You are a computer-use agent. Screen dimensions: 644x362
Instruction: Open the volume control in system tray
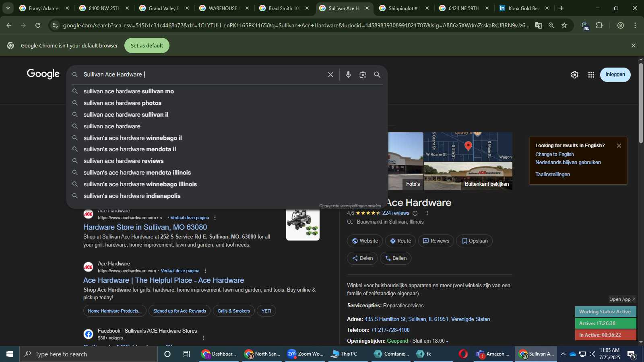[592, 354]
